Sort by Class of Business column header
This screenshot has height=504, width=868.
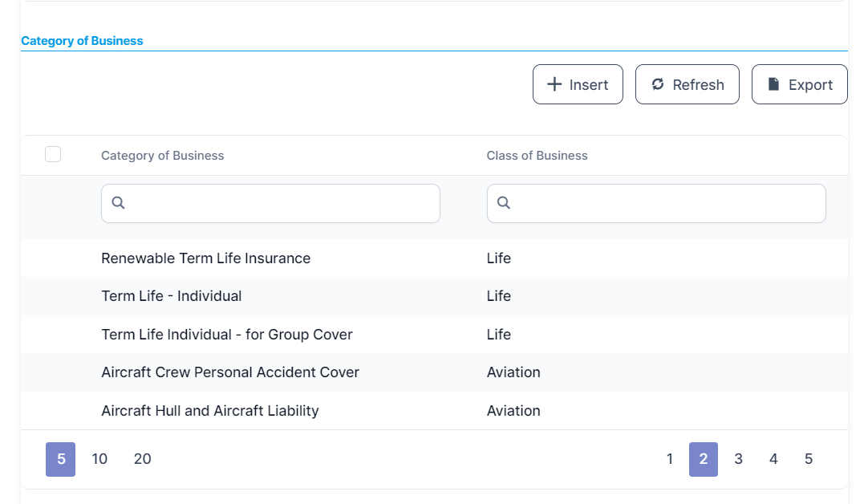click(x=537, y=156)
